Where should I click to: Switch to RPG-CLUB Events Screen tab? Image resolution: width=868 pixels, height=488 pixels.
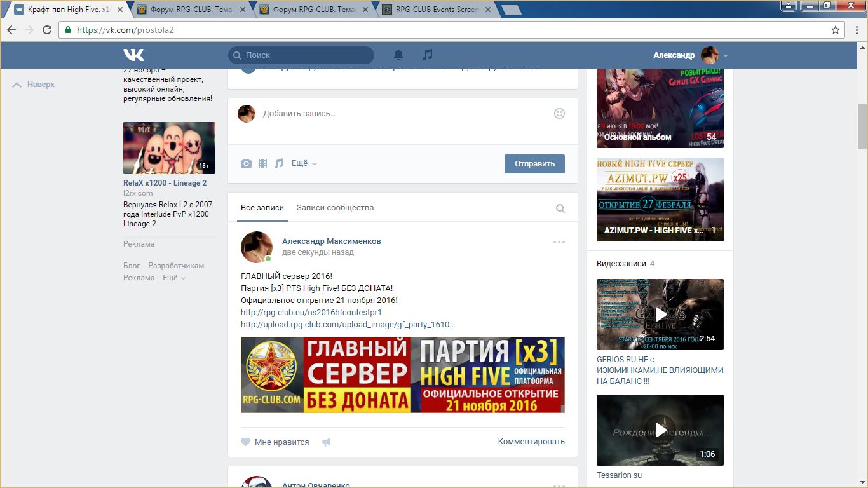click(437, 10)
